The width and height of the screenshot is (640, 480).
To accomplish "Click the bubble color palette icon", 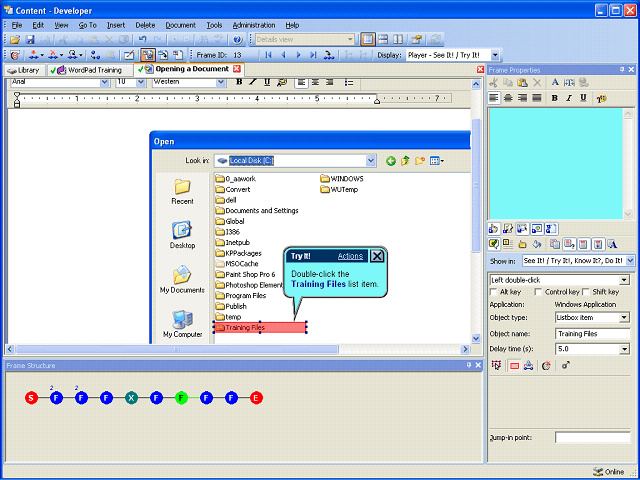I will coord(601,98).
